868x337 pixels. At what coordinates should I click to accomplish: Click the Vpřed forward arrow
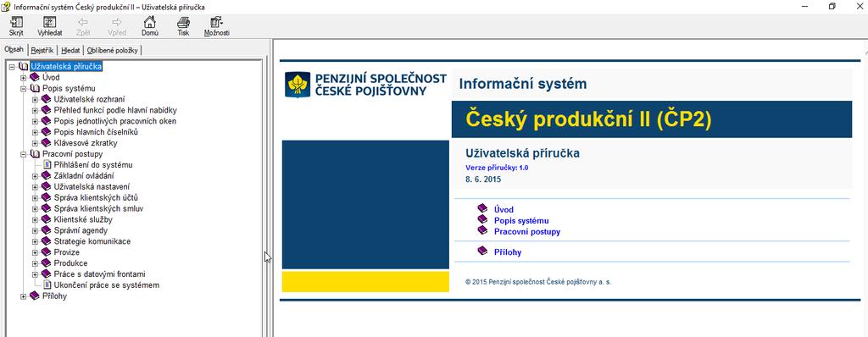click(x=117, y=22)
